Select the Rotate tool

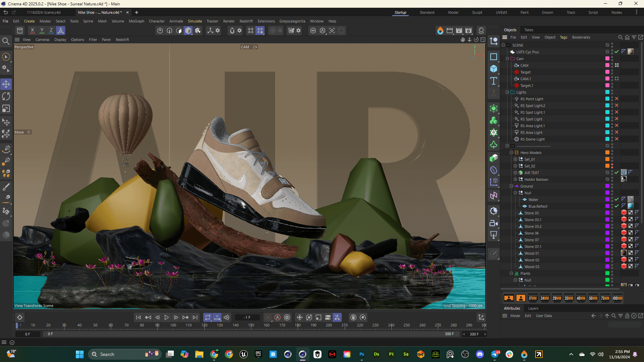[6, 97]
